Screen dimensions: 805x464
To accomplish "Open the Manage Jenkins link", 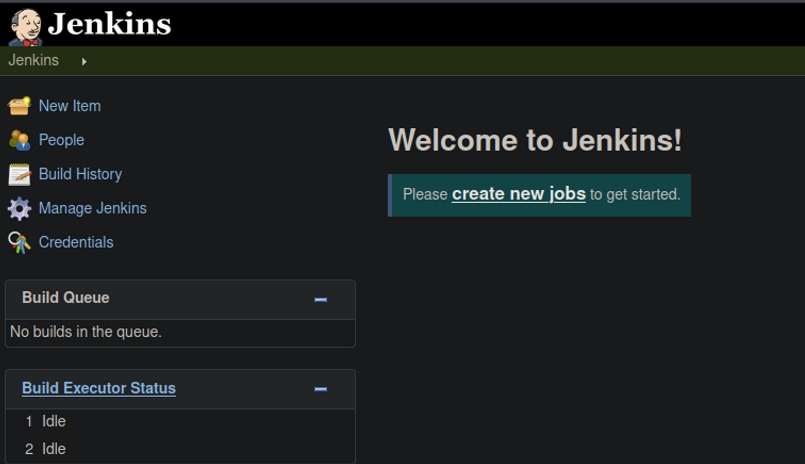I will (92, 208).
